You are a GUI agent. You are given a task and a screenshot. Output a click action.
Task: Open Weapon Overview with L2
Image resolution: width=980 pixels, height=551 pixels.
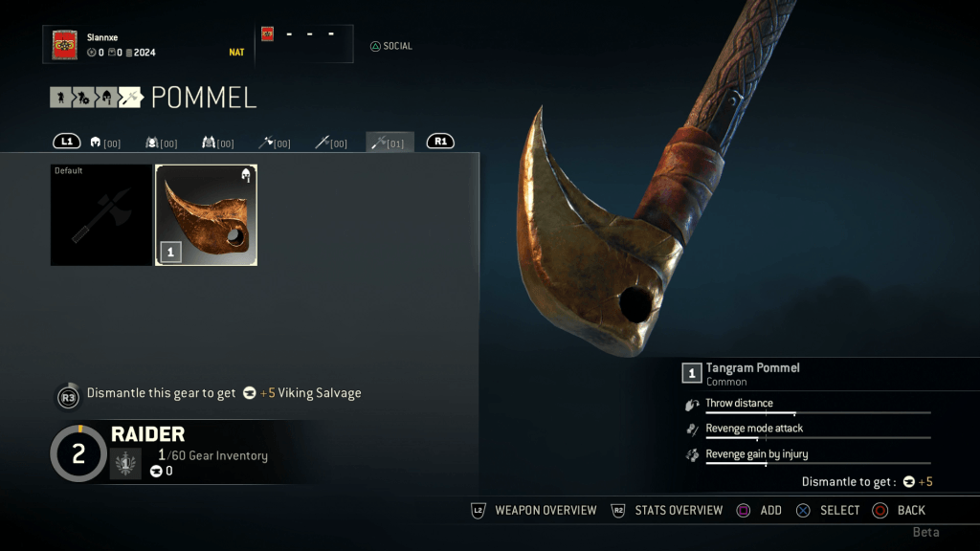(x=478, y=511)
